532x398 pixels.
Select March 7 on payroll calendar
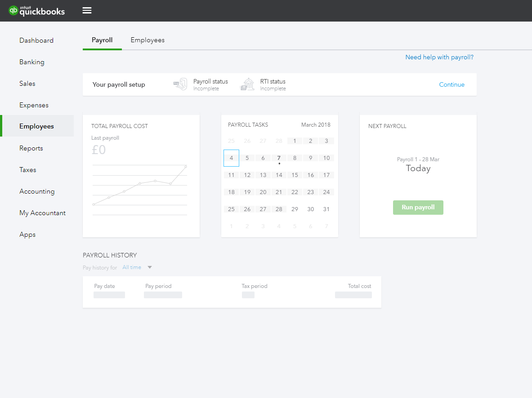[x=279, y=158]
